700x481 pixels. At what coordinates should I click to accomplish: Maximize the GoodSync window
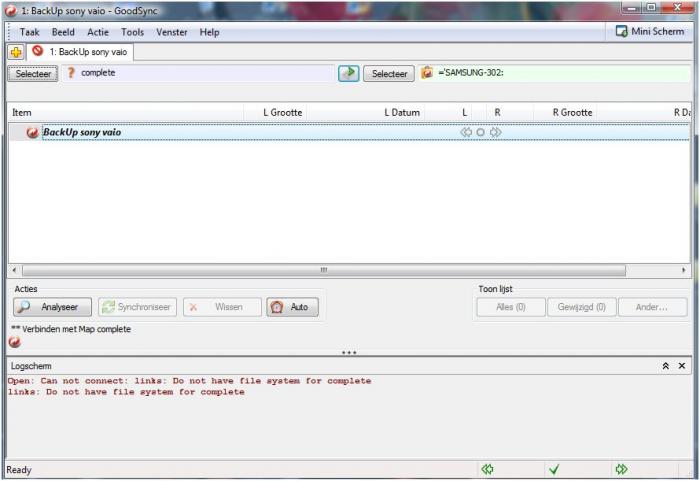click(651, 8)
